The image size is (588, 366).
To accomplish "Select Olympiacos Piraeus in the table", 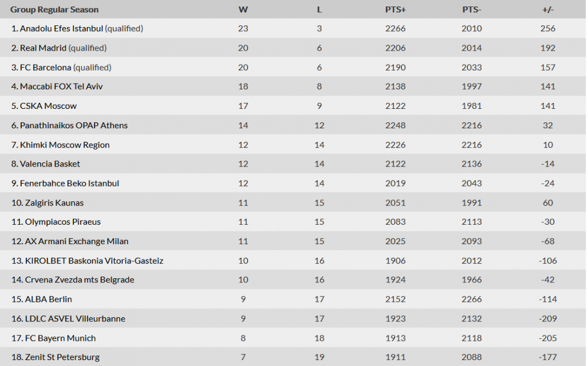I will tap(63, 222).
